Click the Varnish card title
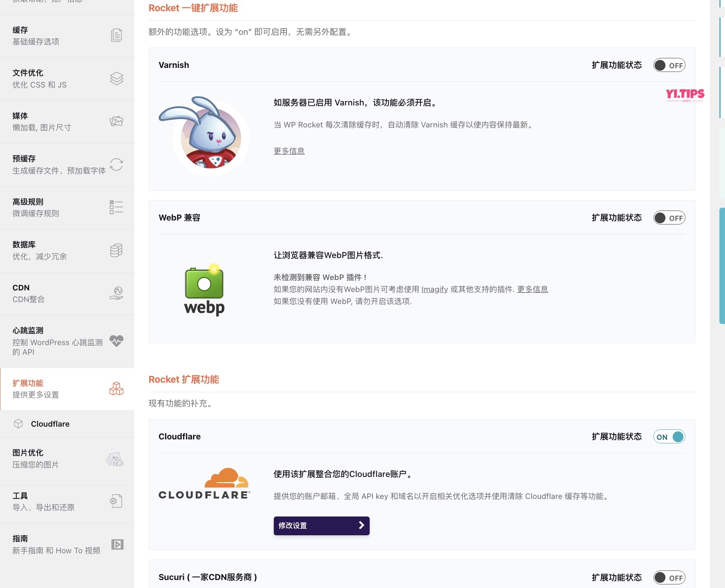 tap(174, 65)
